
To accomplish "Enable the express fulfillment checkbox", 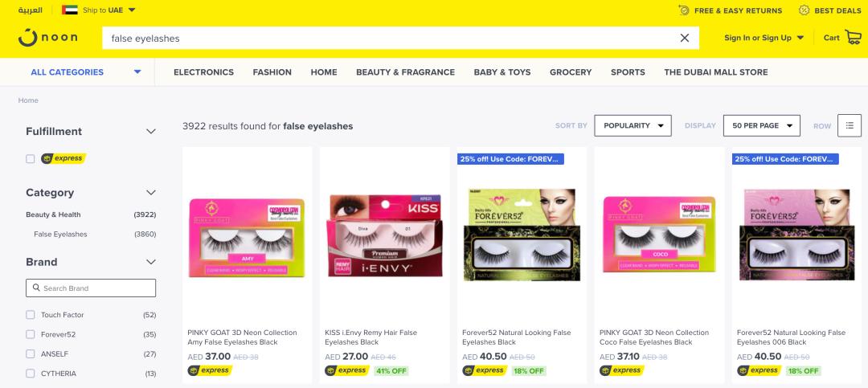I will 31,159.
